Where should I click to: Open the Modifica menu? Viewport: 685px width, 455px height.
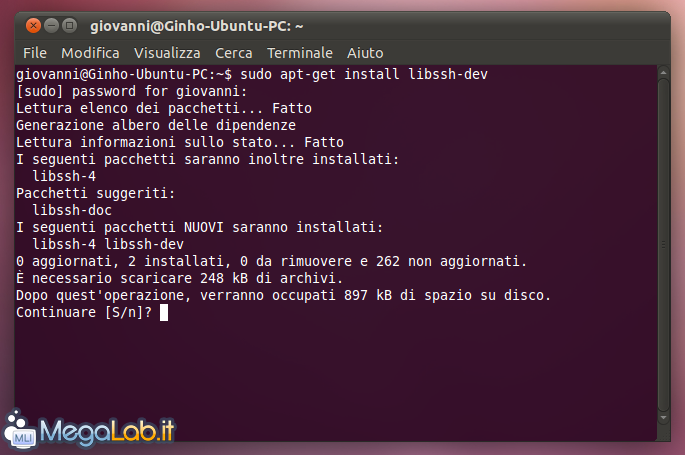90,53
